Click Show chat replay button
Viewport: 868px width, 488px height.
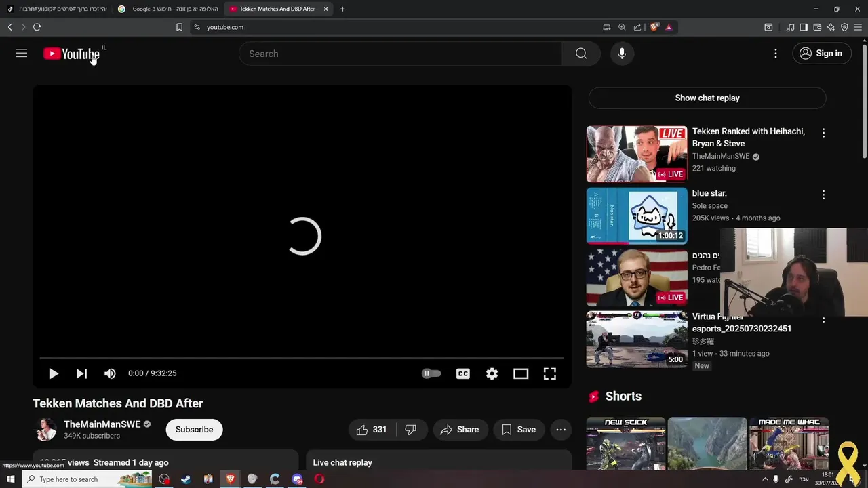click(x=707, y=98)
